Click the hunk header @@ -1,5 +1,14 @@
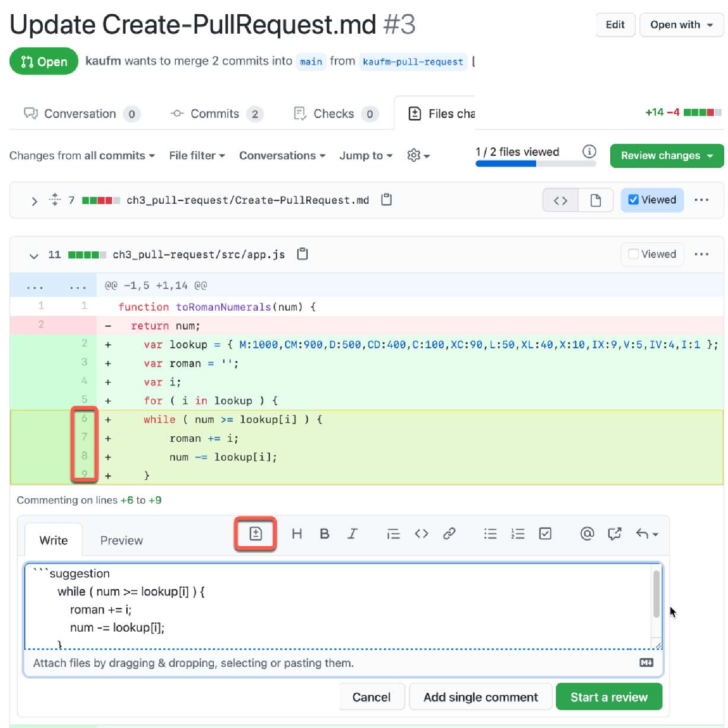The height and width of the screenshot is (728, 728). tap(156, 285)
